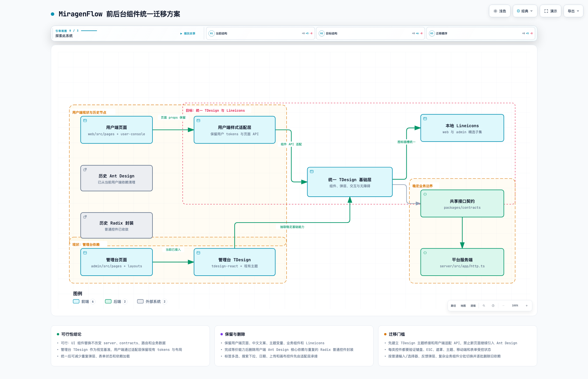Click the external-link icon on 历史 Radix 封装
588x379 pixels.
coord(85,217)
